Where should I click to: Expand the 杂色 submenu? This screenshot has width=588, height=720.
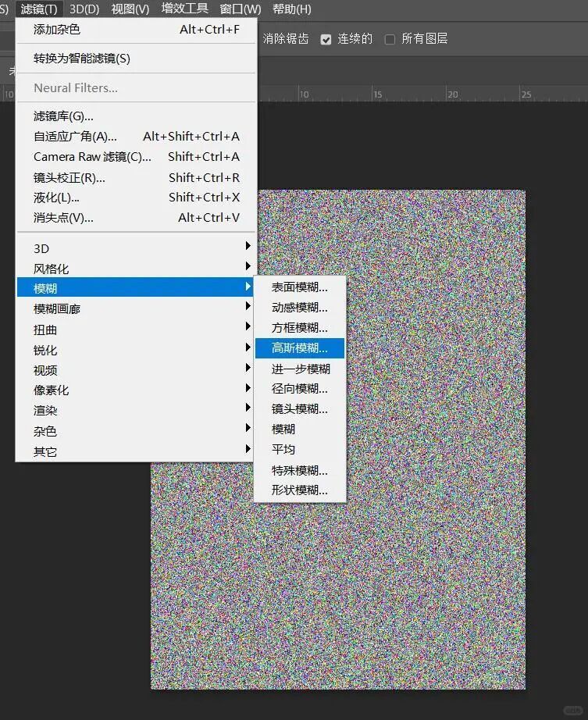[x=136, y=431]
